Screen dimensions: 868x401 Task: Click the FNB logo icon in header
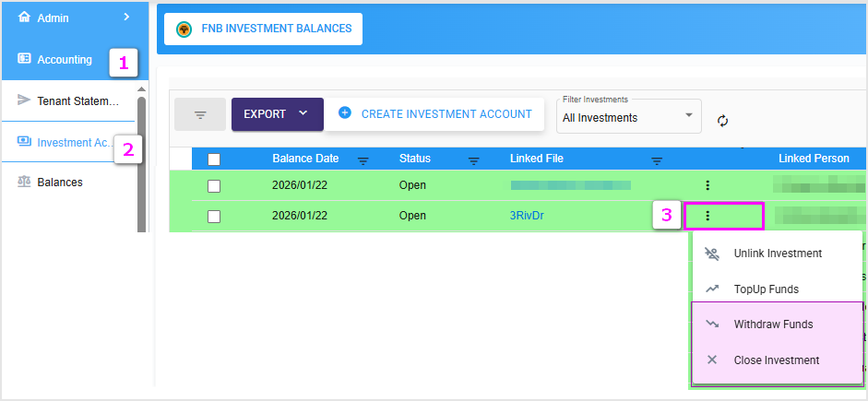click(184, 29)
